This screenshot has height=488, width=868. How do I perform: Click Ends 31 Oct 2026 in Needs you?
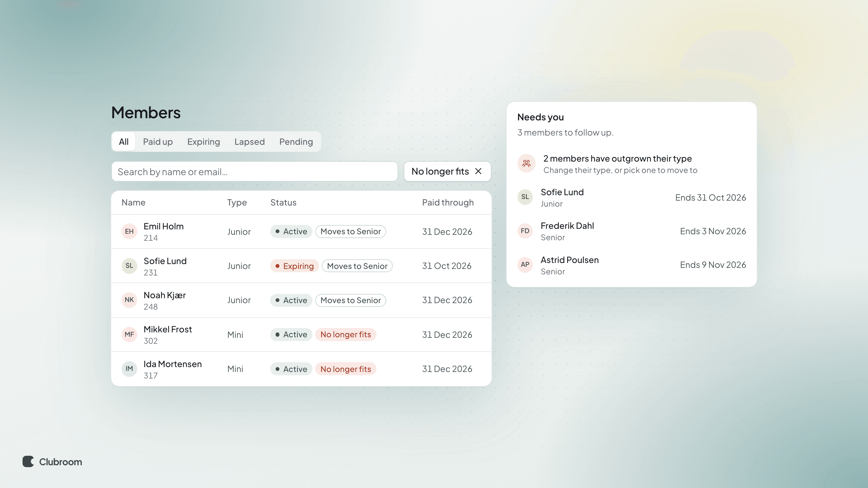(x=710, y=198)
